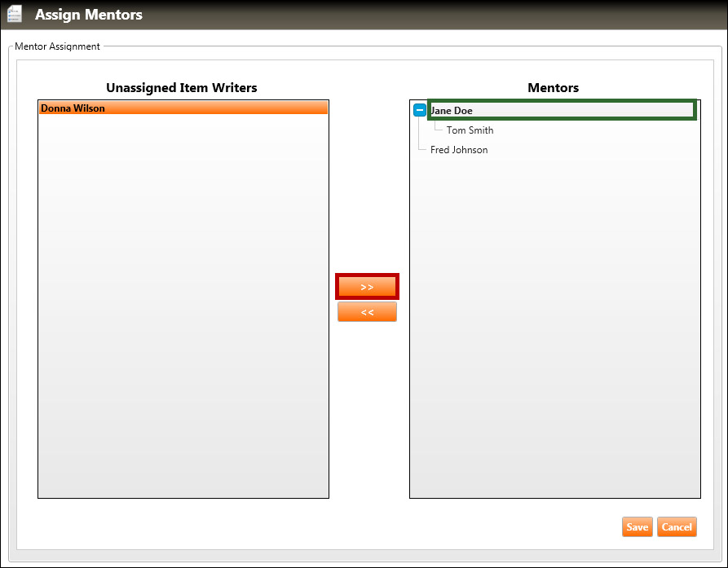Click the Mentors column heading
The height and width of the screenshot is (568, 728).
tap(553, 88)
